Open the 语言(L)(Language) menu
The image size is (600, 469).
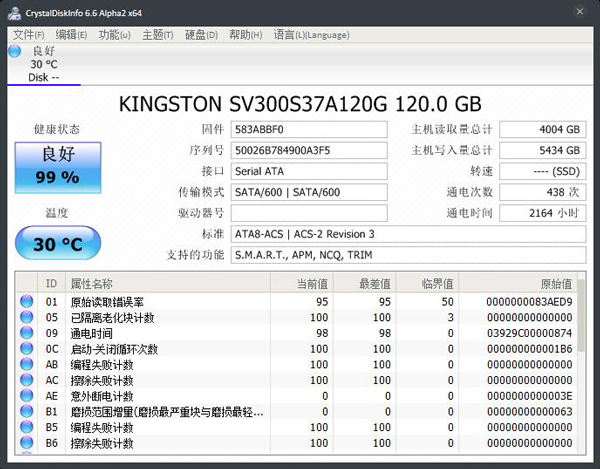pyautogui.click(x=311, y=35)
